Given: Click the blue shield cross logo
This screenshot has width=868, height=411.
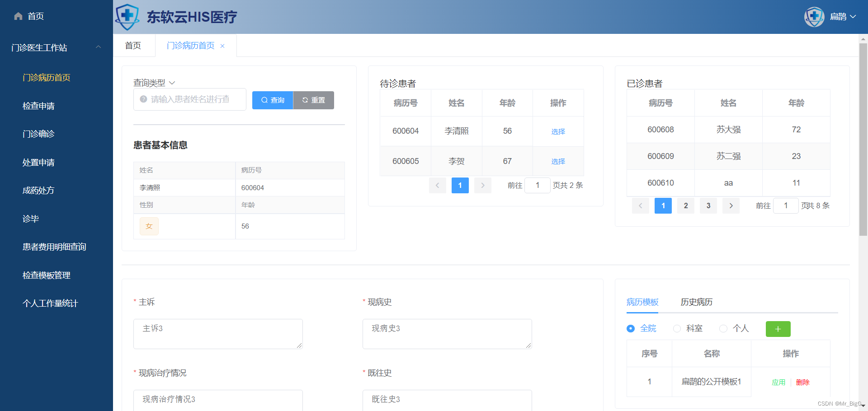Looking at the screenshot, I should 127,17.
